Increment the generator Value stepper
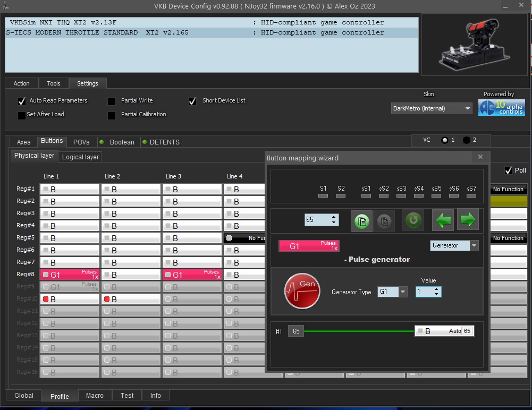532x410 pixels. pyautogui.click(x=436, y=289)
